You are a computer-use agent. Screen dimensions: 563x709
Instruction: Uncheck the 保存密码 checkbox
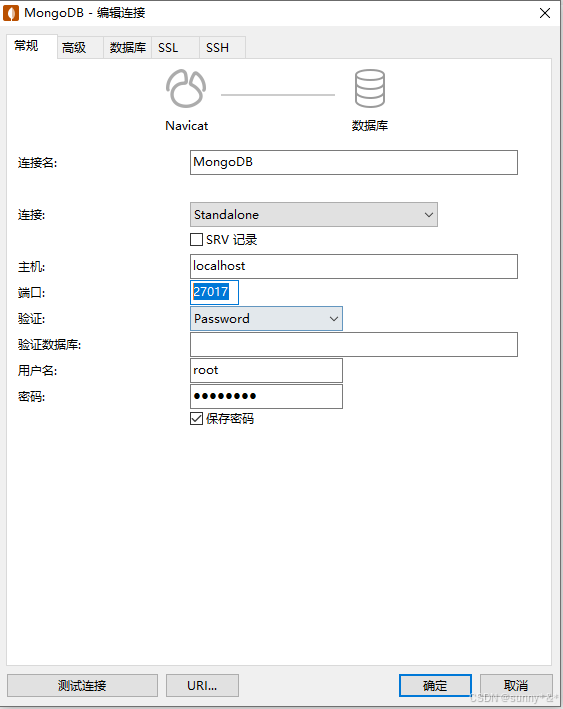click(196, 419)
